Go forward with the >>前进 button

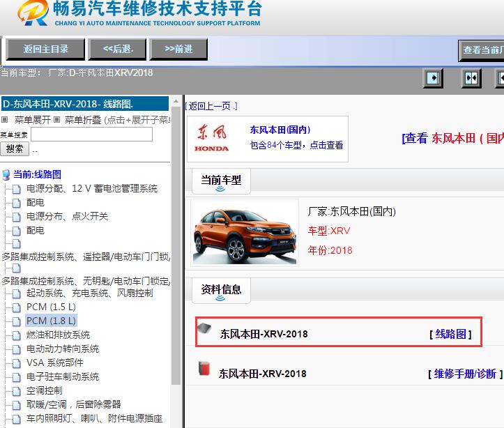pos(178,49)
